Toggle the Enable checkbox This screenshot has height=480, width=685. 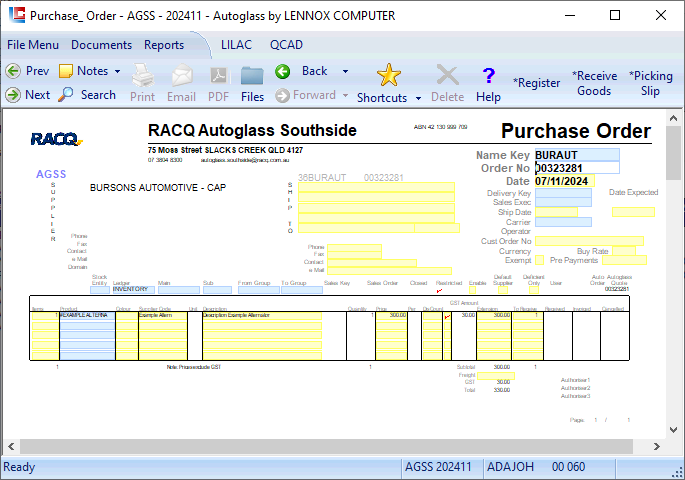(472, 290)
